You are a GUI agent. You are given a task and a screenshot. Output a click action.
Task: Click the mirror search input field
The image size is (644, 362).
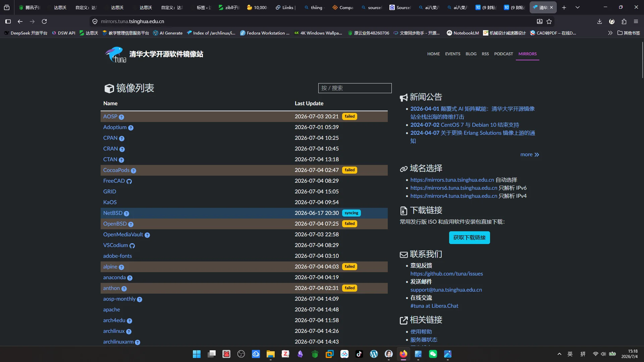click(x=355, y=88)
